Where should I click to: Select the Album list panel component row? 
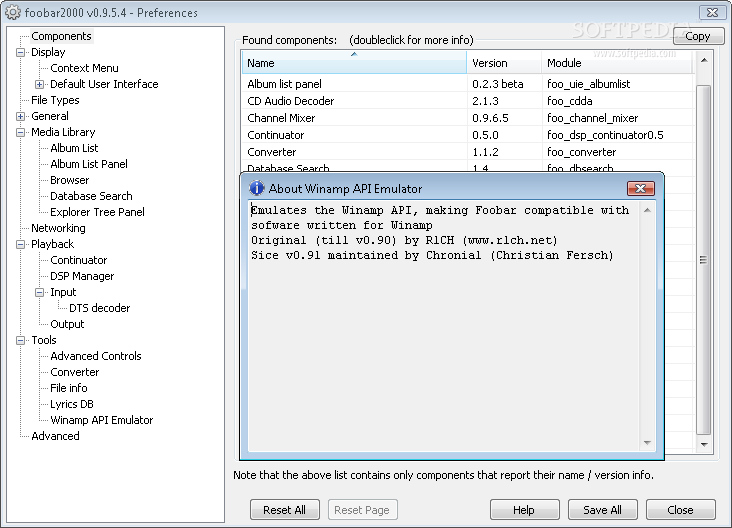[467, 84]
